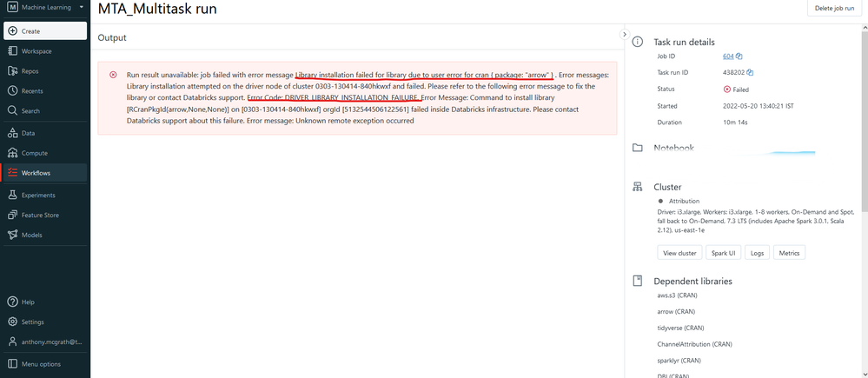868x378 pixels.
Task: Click the Search magnifier icon
Action: pyautogui.click(x=13, y=111)
